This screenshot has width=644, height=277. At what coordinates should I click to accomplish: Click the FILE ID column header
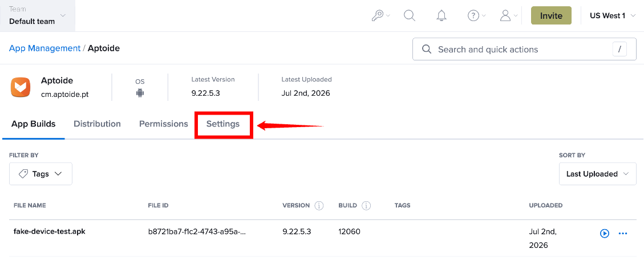tap(158, 205)
